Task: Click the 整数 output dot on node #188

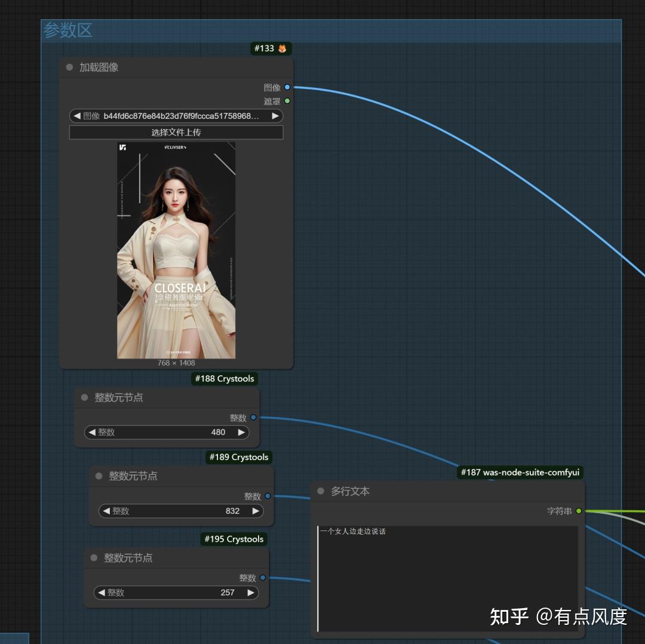Action: pos(254,417)
